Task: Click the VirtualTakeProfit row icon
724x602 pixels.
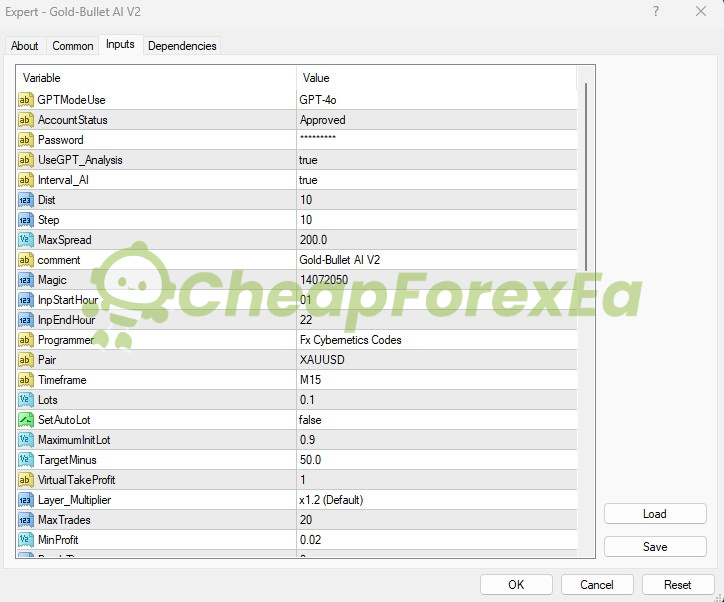Action: pos(25,480)
